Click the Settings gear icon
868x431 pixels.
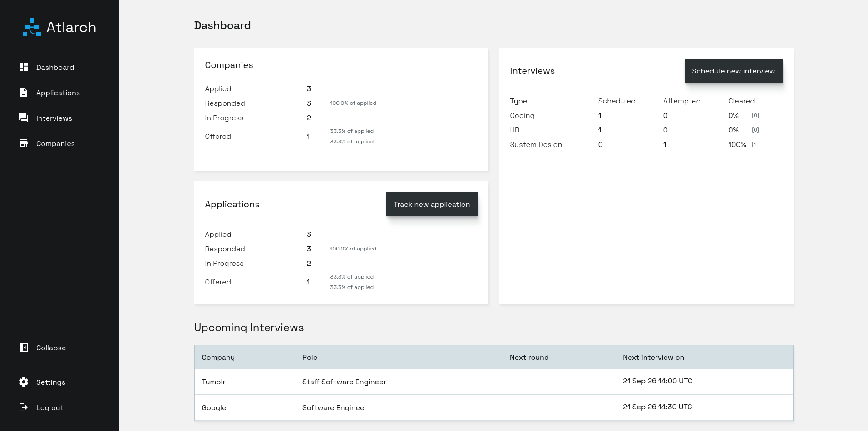point(24,382)
